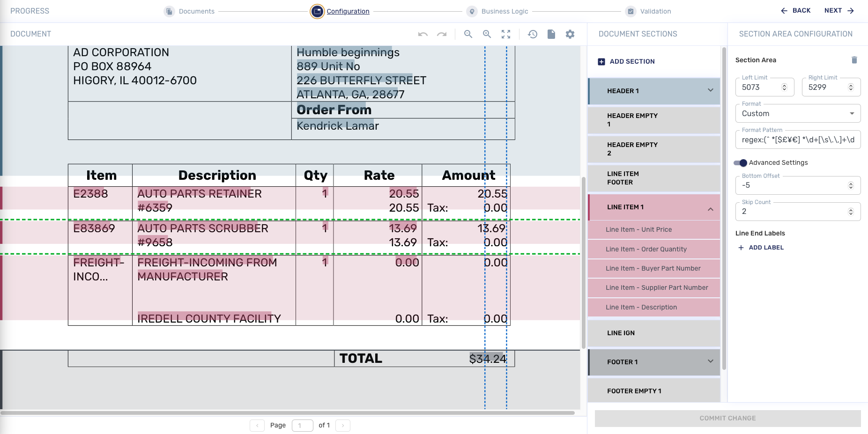This screenshot has width=868, height=434.
Task: Click the document file icon
Action: tap(551, 34)
